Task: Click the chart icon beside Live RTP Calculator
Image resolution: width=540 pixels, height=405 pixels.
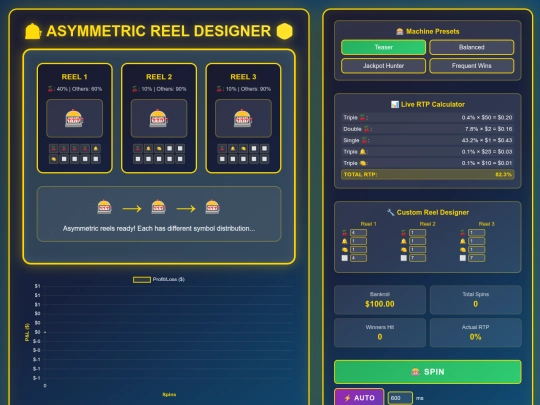Action: (x=395, y=104)
